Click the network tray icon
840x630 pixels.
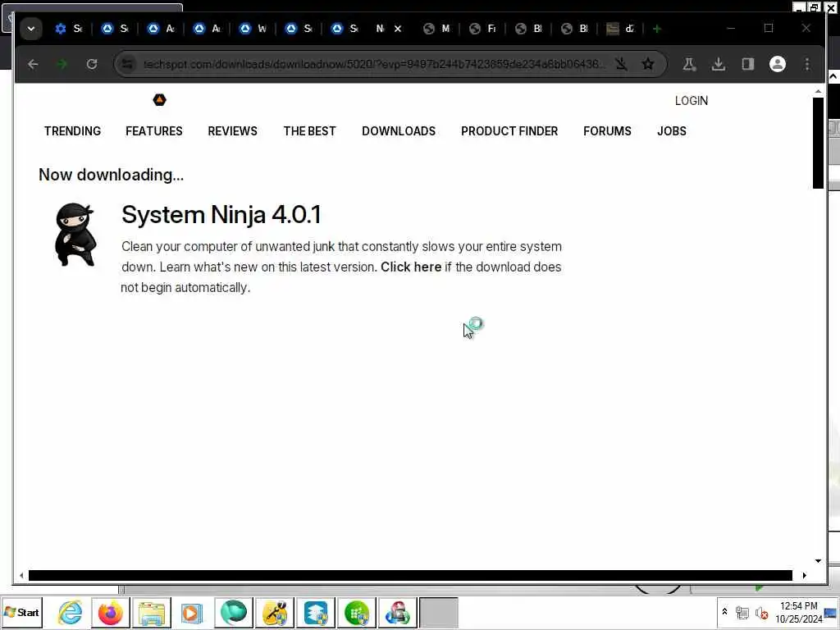tap(742, 612)
